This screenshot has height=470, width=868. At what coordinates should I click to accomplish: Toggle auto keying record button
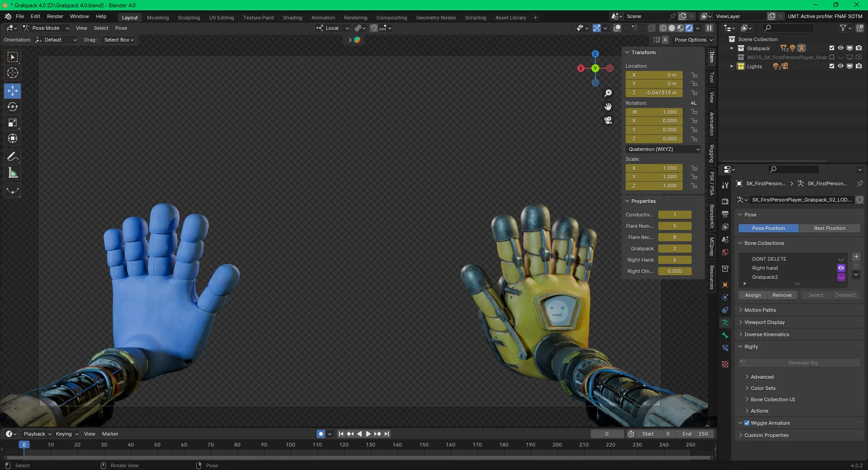coord(321,434)
